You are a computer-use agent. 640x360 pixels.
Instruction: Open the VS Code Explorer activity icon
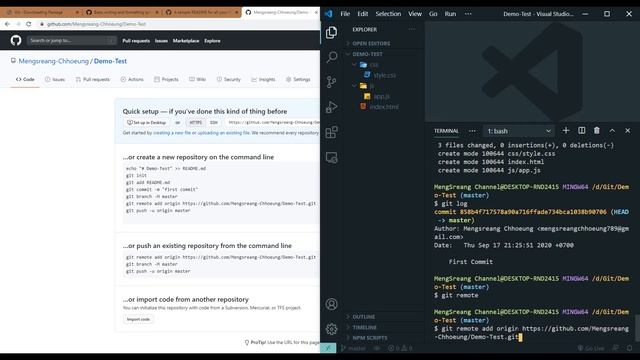point(331,32)
